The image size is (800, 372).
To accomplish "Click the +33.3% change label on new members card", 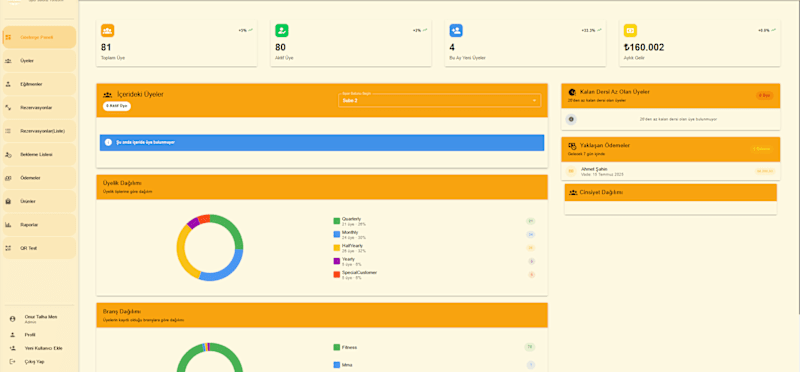I will [x=588, y=31].
